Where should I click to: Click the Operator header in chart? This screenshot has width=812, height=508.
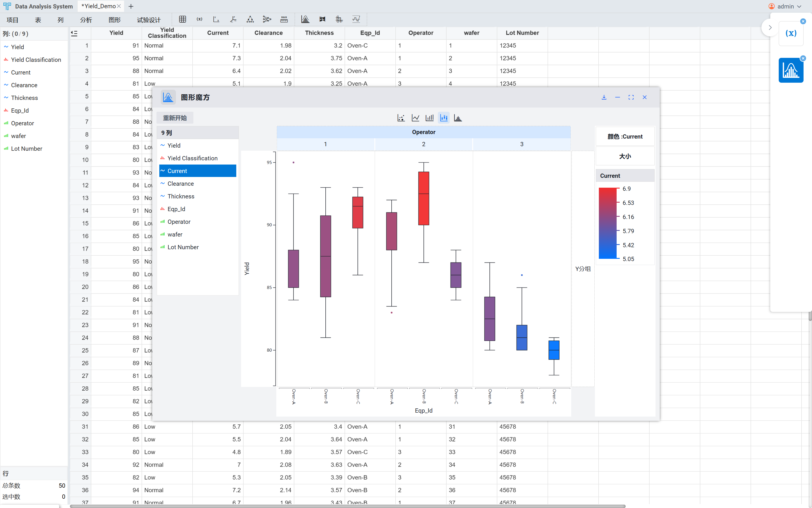[x=423, y=132]
